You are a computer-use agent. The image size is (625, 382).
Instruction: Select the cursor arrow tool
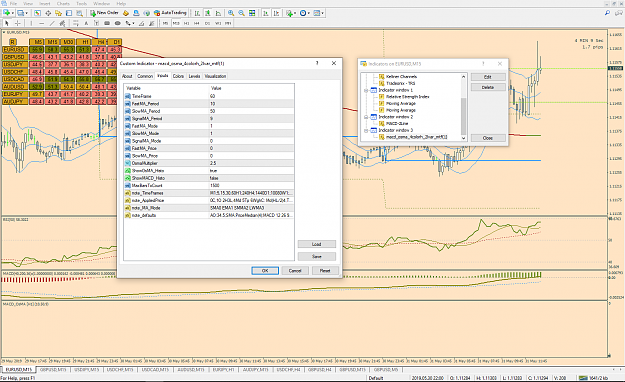(x=6, y=24)
